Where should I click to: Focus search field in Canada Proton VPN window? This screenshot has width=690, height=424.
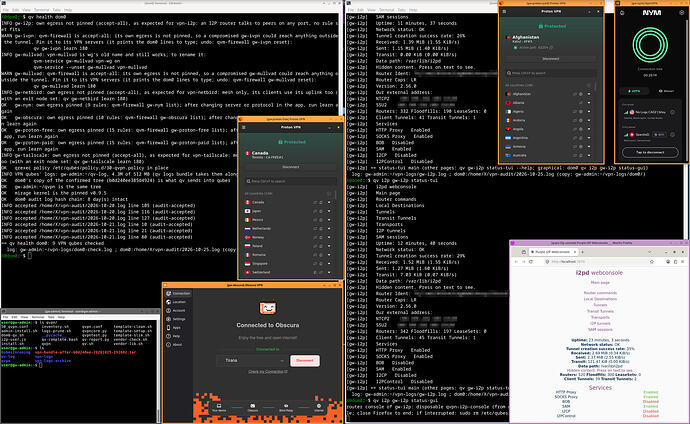pyautogui.click(x=290, y=181)
